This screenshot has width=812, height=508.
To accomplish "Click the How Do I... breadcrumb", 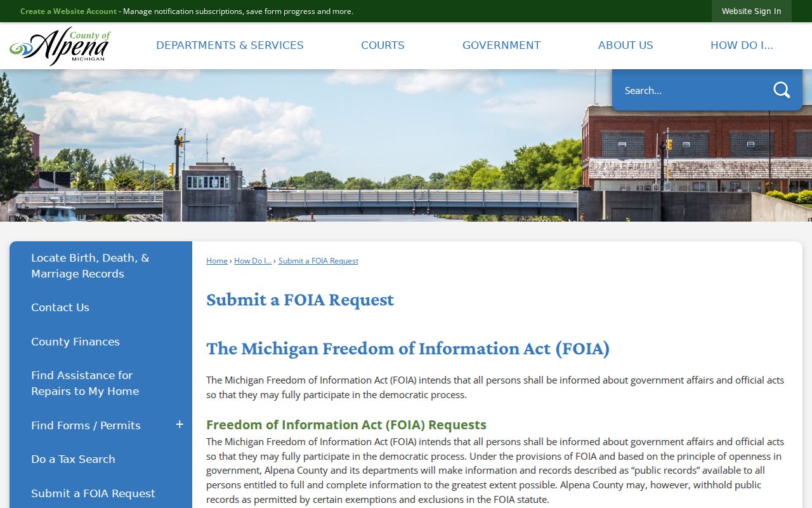I will [x=252, y=261].
